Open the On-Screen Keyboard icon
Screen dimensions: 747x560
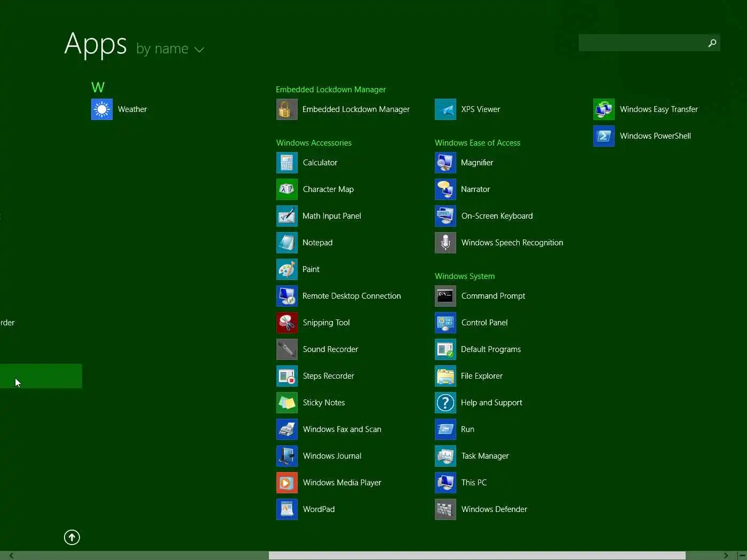pyautogui.click(x=446, y=216)
